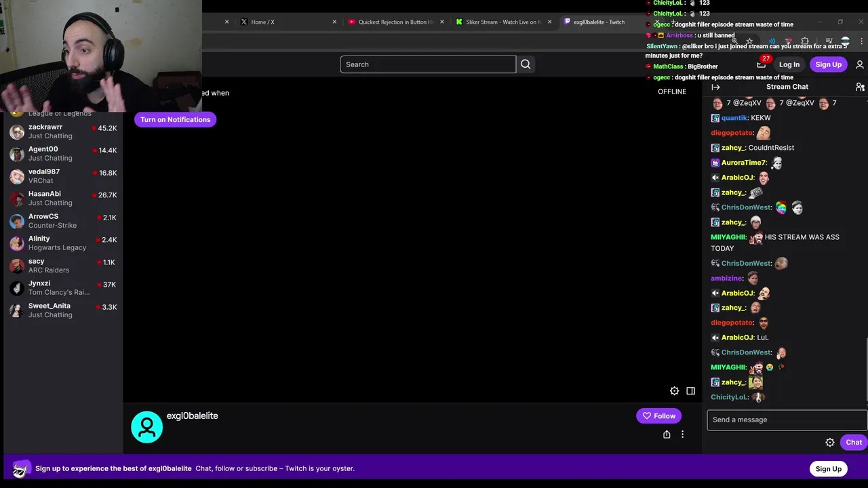Image resolution: width=868 pixels, height=488 pixels.
Task: Click the 'CouldntResist' chat message text
Action: tap(771, 148)
